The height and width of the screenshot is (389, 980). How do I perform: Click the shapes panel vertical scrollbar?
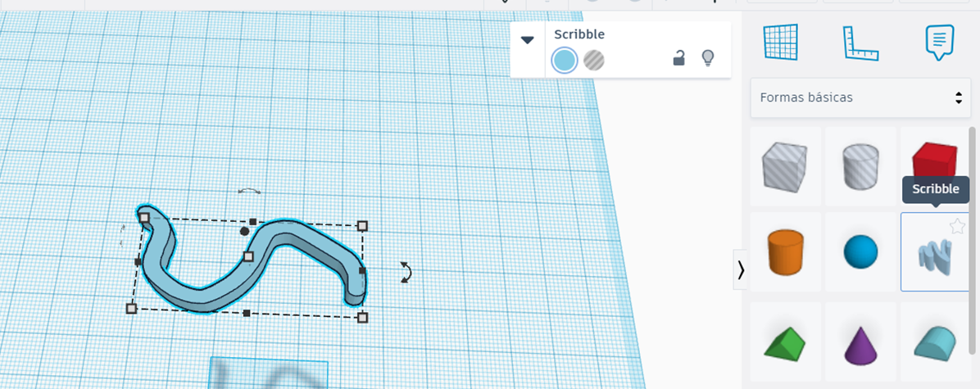coord(972,239)
